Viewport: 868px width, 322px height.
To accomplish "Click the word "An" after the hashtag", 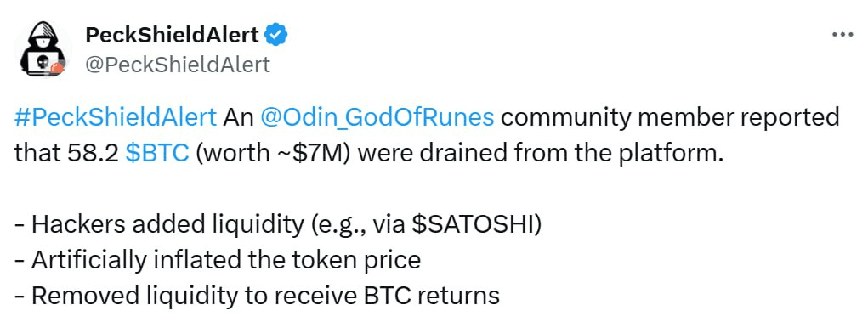I will pos(238,118).
